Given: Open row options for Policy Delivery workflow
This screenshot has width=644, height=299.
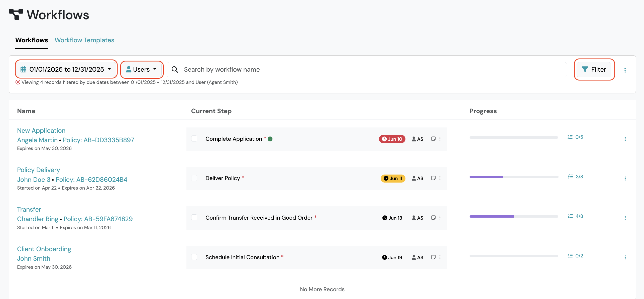Looking at the screenshot, I should click(x=625, y=179).
